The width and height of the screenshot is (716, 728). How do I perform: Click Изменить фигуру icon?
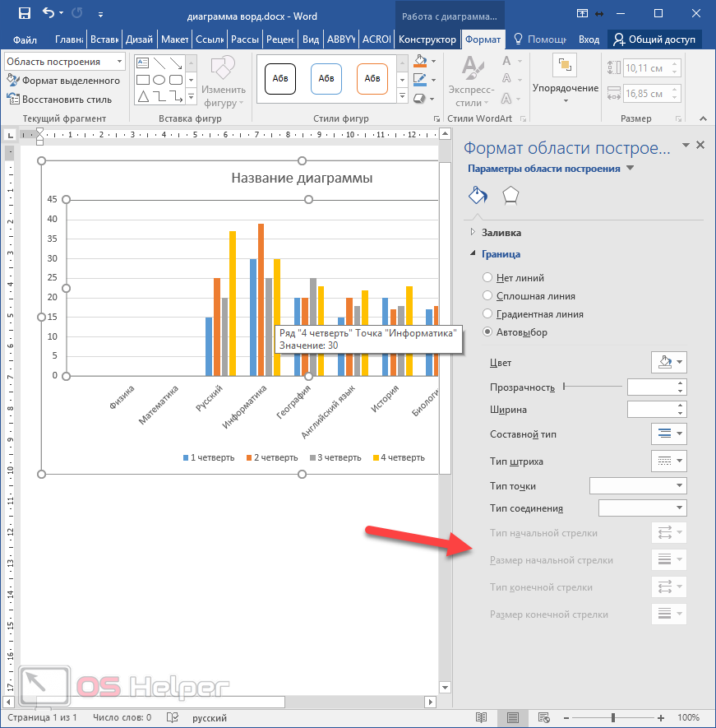click(223, 70)
